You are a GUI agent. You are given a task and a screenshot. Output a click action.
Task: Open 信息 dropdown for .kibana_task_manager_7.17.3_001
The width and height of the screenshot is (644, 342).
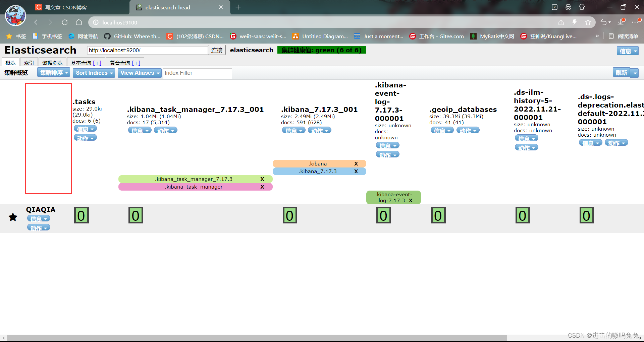click(x=140, y=130)
